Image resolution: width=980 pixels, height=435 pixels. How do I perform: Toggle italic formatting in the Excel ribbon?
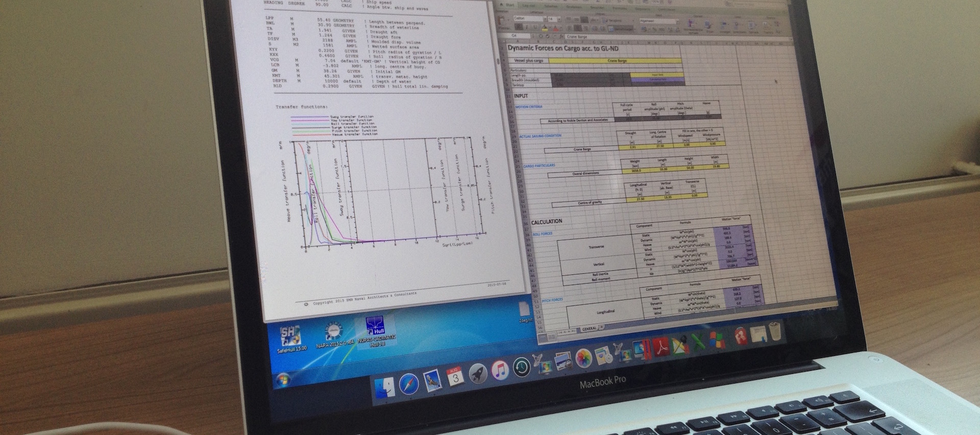527,27
